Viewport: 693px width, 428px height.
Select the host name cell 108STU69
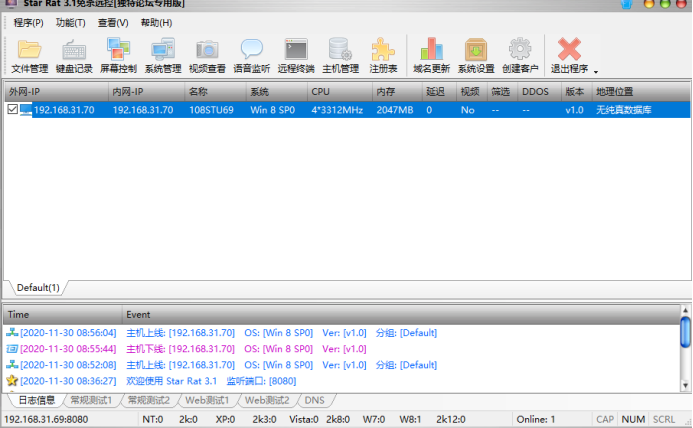(211, 110)
